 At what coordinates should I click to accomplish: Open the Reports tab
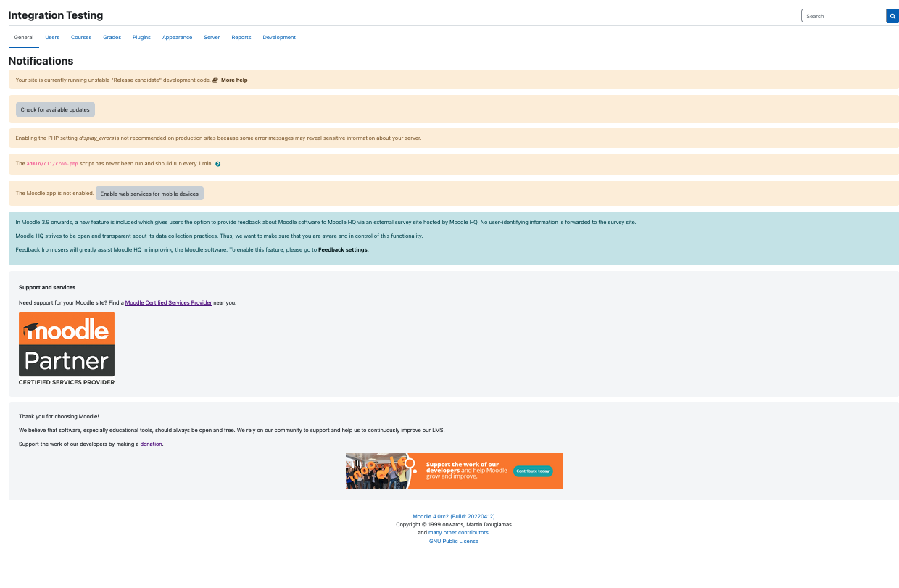point(241,37)
